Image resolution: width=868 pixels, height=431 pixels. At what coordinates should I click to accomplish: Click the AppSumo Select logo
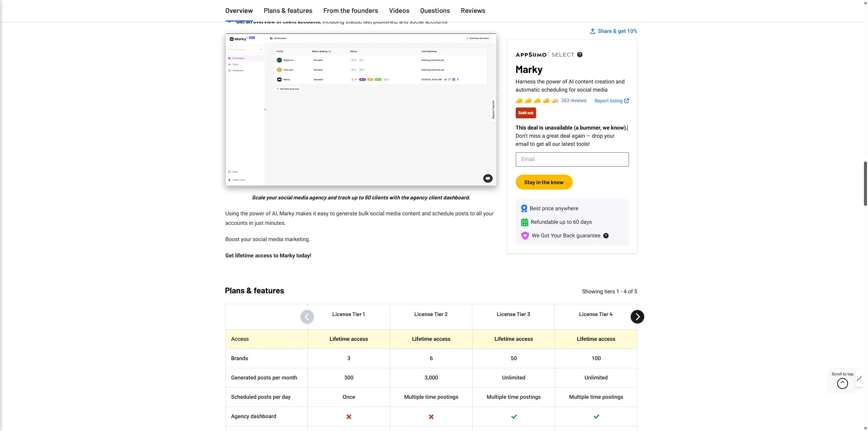pos(545,55)
